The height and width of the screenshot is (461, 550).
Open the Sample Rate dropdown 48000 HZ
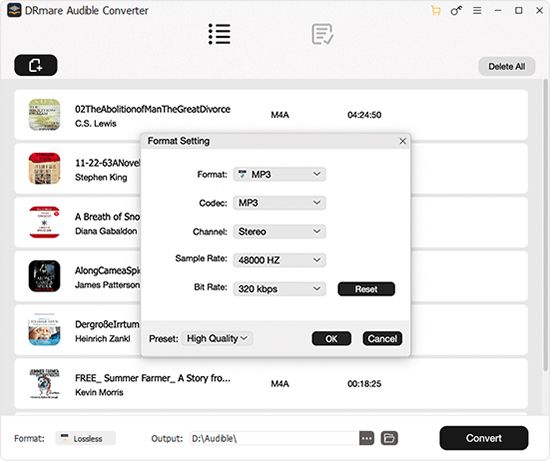click(x=280, y=260)
